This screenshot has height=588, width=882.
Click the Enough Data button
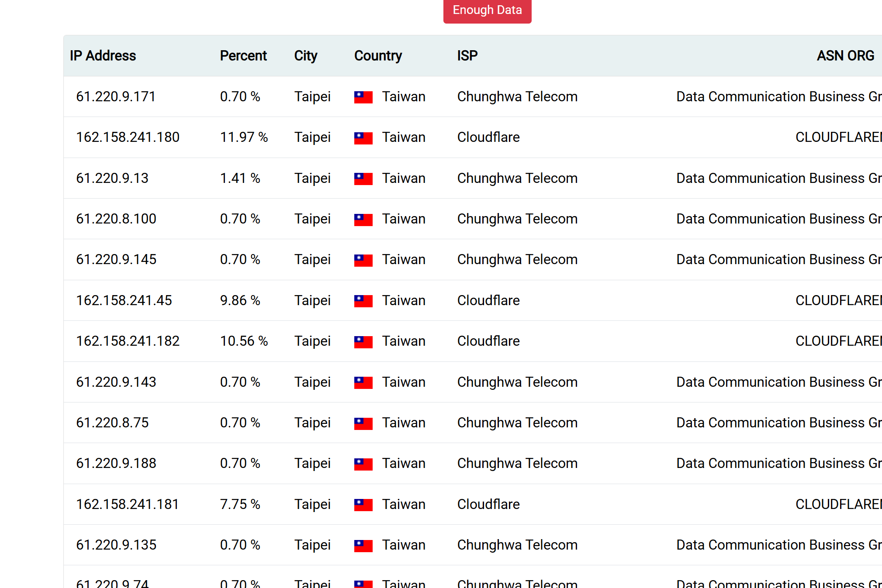pos(487,10)
